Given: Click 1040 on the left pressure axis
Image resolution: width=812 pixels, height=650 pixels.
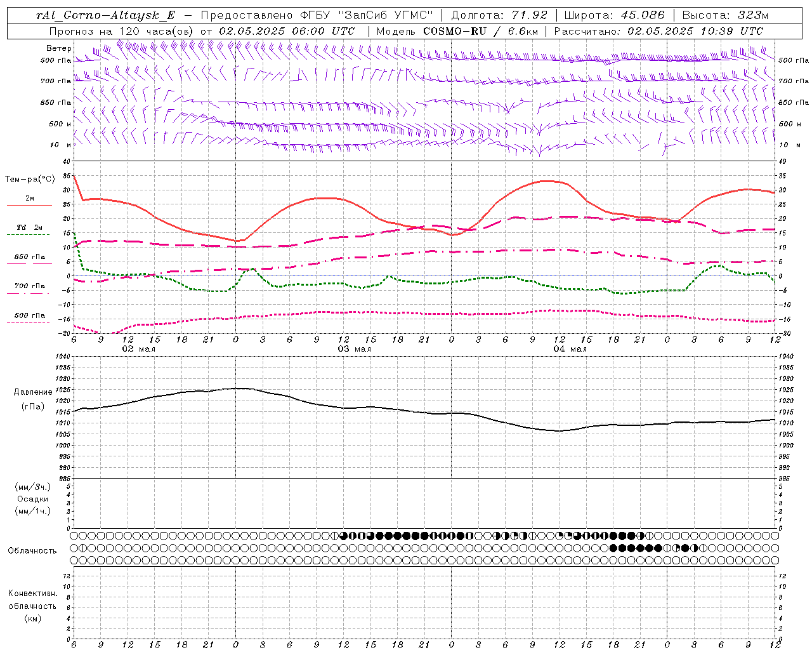Looking at the screenshot, I should 63,357.
